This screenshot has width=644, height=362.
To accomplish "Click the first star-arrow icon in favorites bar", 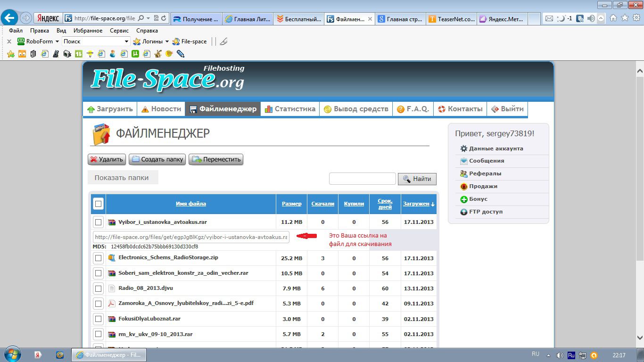I will [10, 54].
